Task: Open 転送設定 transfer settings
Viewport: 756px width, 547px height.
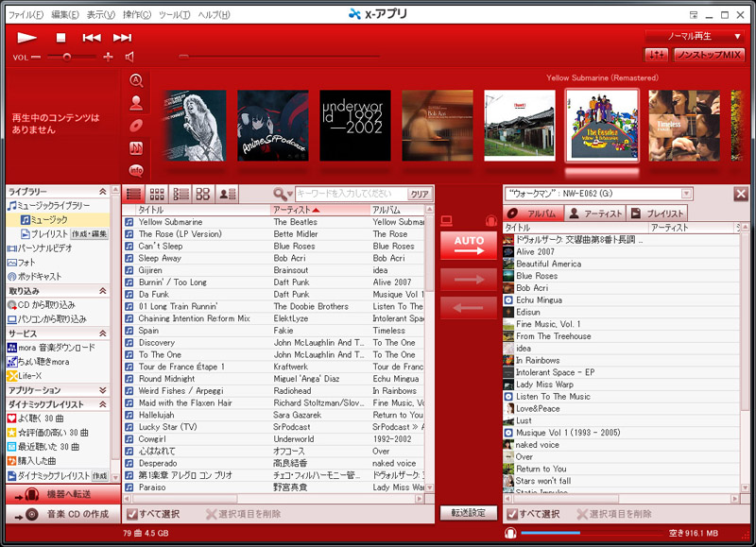Action: click(x=469, y=513)
